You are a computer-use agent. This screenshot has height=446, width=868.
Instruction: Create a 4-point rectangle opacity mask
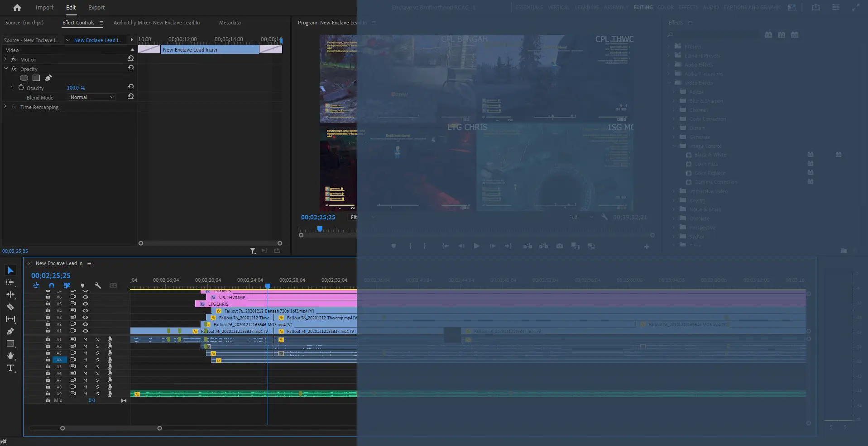click(x=36, y=78)
